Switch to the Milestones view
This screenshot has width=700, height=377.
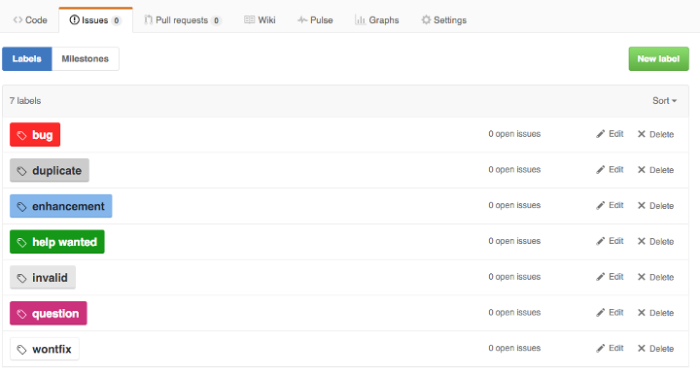point(85,59)
